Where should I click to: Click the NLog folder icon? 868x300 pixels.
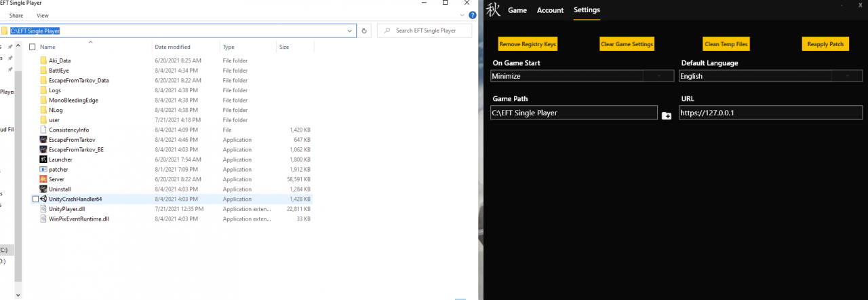pos(43,110)
